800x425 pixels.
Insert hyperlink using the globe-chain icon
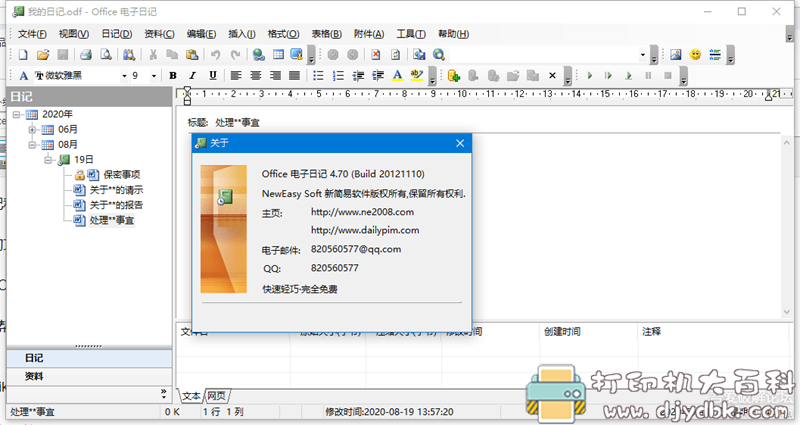259,55
